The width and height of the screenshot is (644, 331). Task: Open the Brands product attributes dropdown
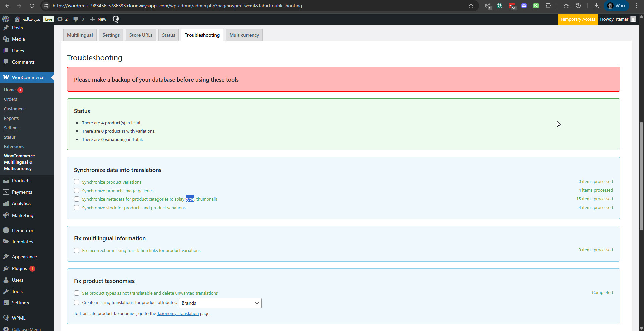pyautogui.click(x=220, y=303)
